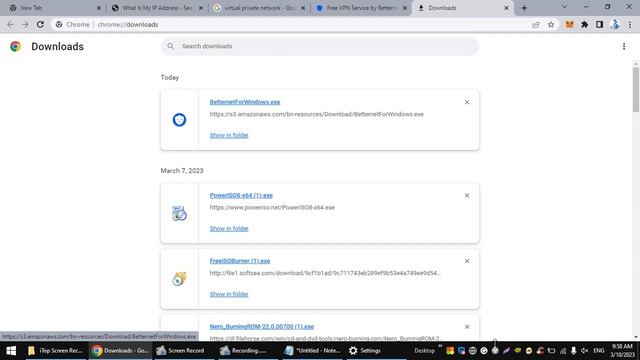640x360 pixels.
Task: Open Nero_BurningROM-22.0.00700 (1).exe link
Action: pyautogui.click(x=262, y=327)
